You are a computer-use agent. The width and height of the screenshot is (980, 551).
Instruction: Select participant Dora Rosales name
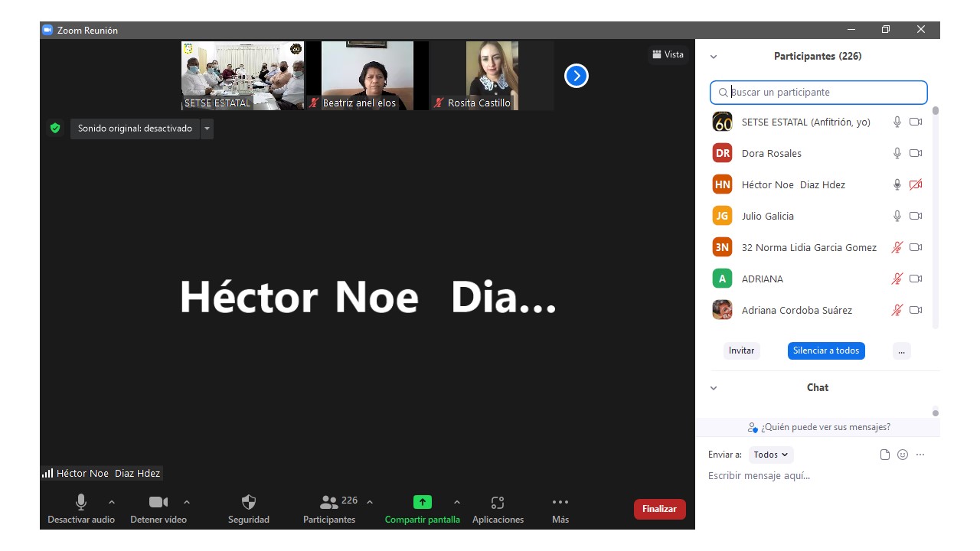[x=772, y=153]
